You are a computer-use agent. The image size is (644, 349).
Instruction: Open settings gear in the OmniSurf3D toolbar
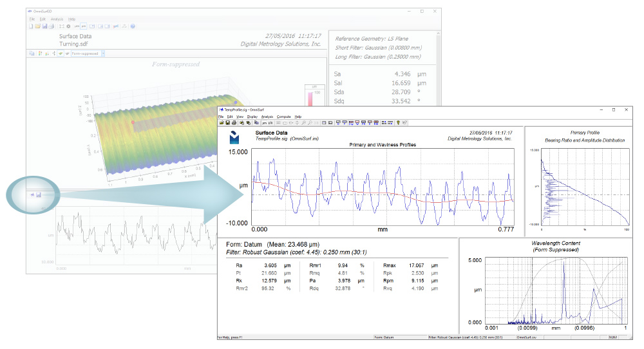(69, 26)
